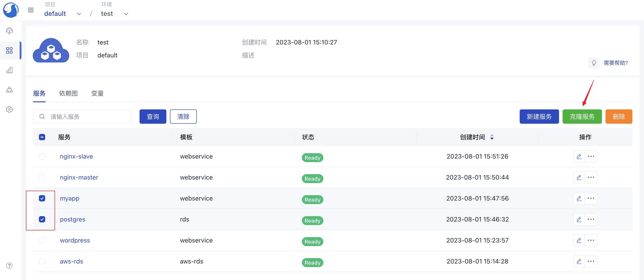Expand the test environment dropdown
The width and height of the screenshot is (644, 280).
click(126, 14)
